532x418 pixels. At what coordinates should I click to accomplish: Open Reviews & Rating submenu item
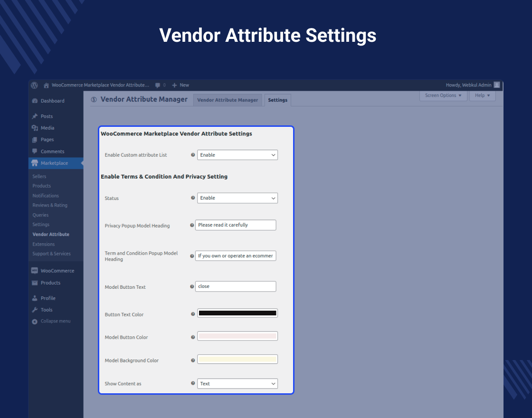click(50, 205)
